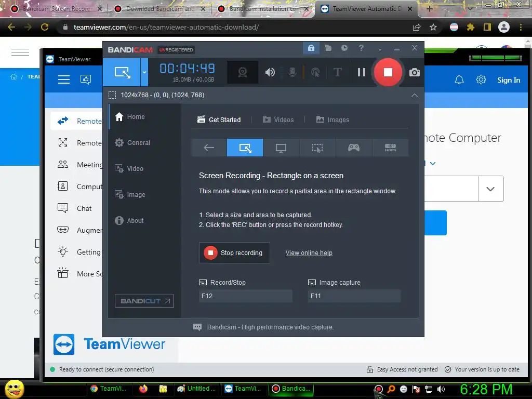
Task: Pause the Bandicam recording
Action: 362,72
